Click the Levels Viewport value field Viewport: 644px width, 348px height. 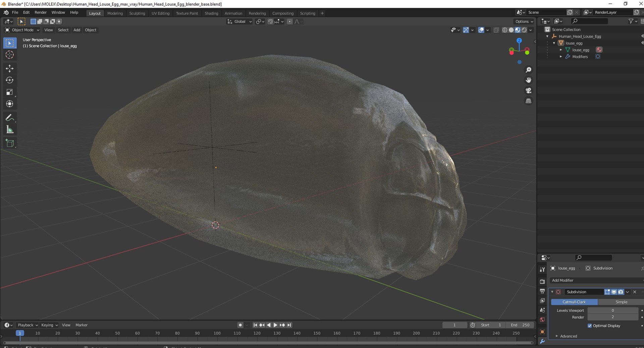[612, 310]
